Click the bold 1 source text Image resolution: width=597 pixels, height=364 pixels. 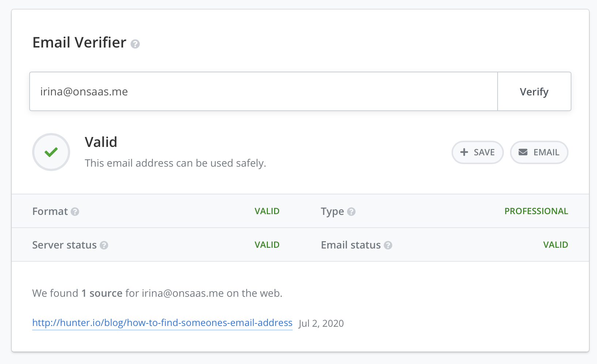click(x=102, y=293)
